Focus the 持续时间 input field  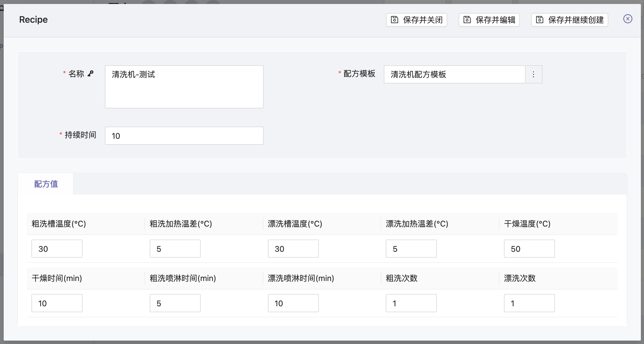(184, 136)
